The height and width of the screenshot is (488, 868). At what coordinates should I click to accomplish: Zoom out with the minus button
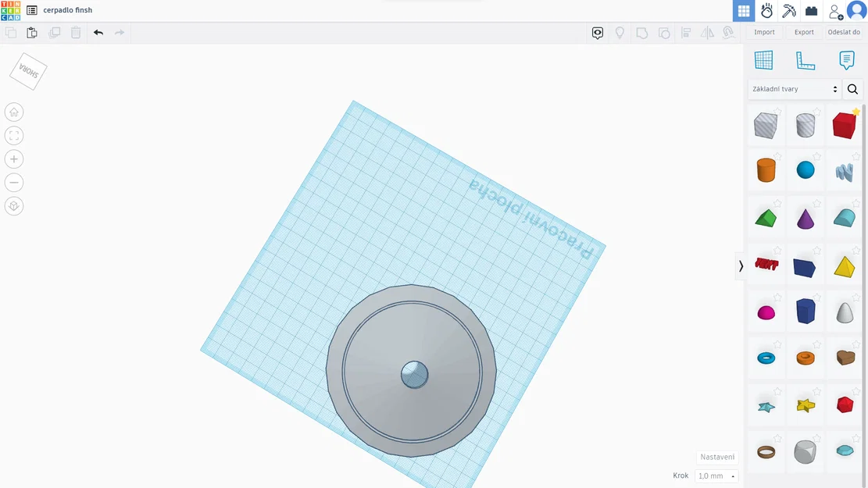[14, 183]
